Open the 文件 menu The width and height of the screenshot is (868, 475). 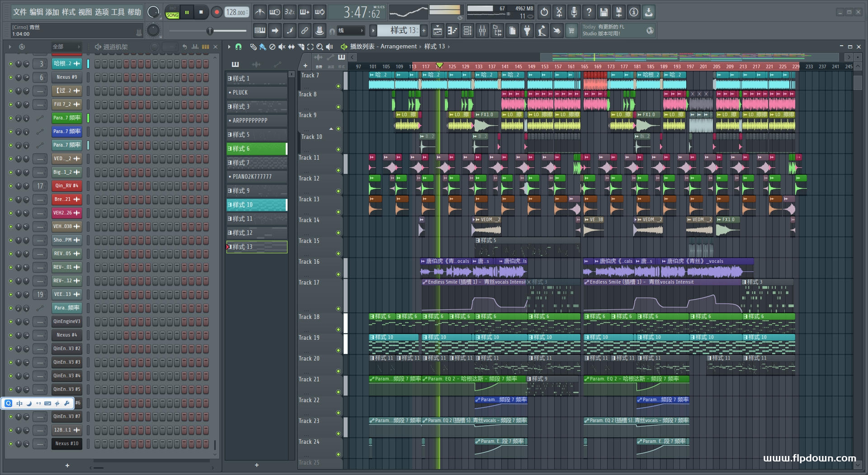point(19,12)
